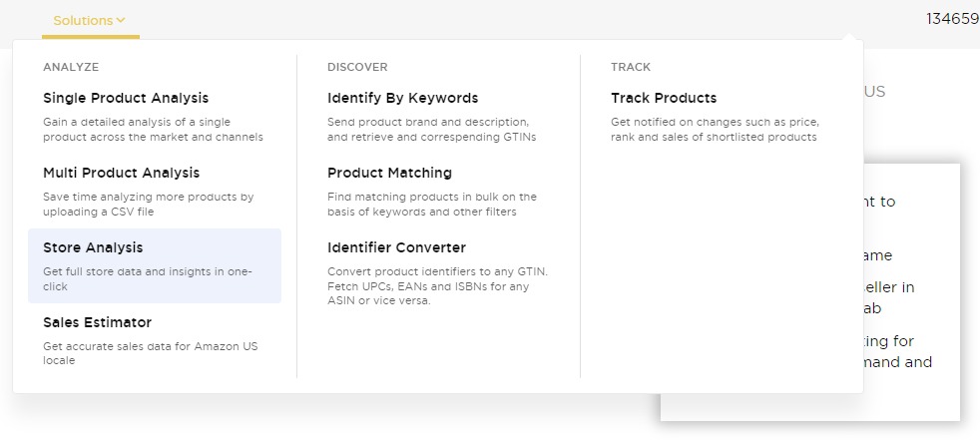Click the 134659 number in top bar
This screenshot has height=440, width=980.
tap(952, 19)
